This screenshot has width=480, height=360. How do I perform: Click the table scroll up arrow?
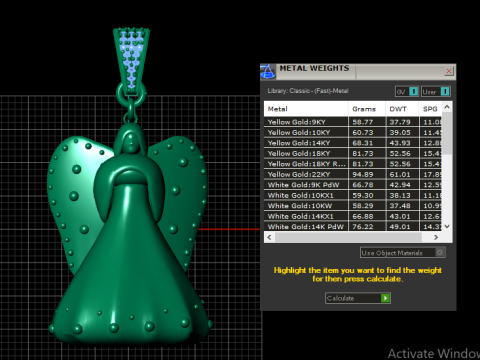point(447,107)
